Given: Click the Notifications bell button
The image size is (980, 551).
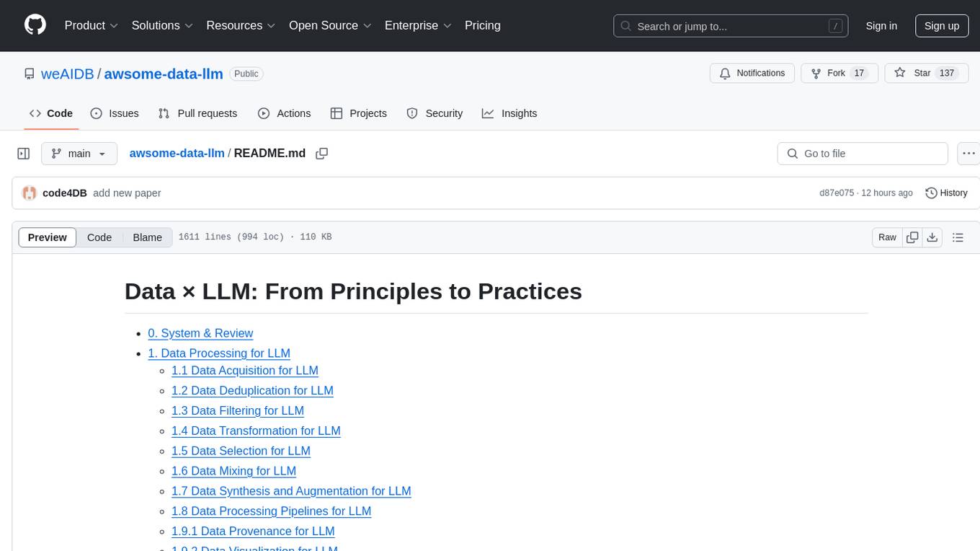Looking at the screenshot, I should click(752, 74).
